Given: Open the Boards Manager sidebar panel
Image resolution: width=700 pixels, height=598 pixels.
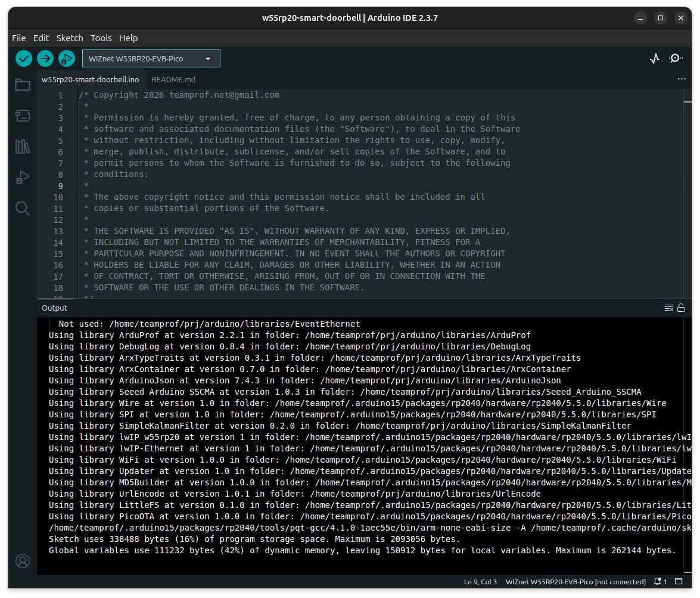Looking at the screenshot, I should point(22,116).
